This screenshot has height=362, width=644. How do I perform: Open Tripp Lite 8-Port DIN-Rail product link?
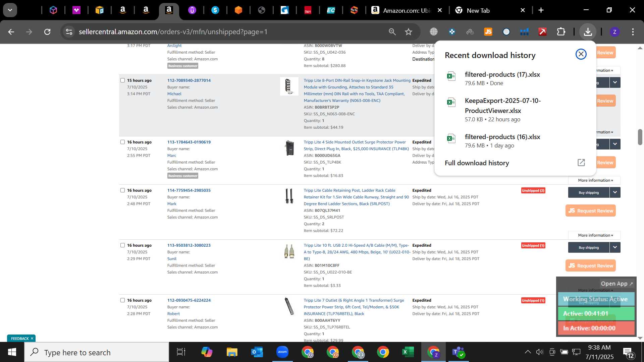coord(357,90)
